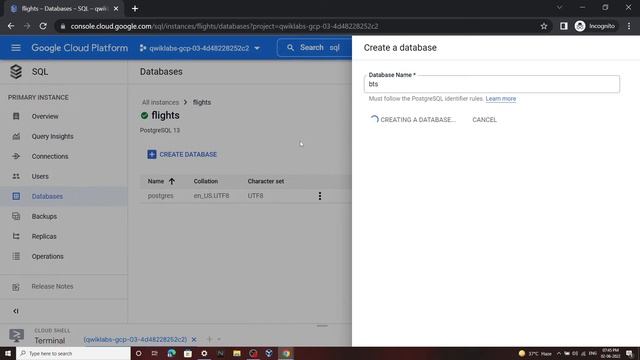The width and height of the screenshot is (640, 360).
Task: Open Chrome three-dot menu
Action: pyautogui.click(x=629, y=26)
